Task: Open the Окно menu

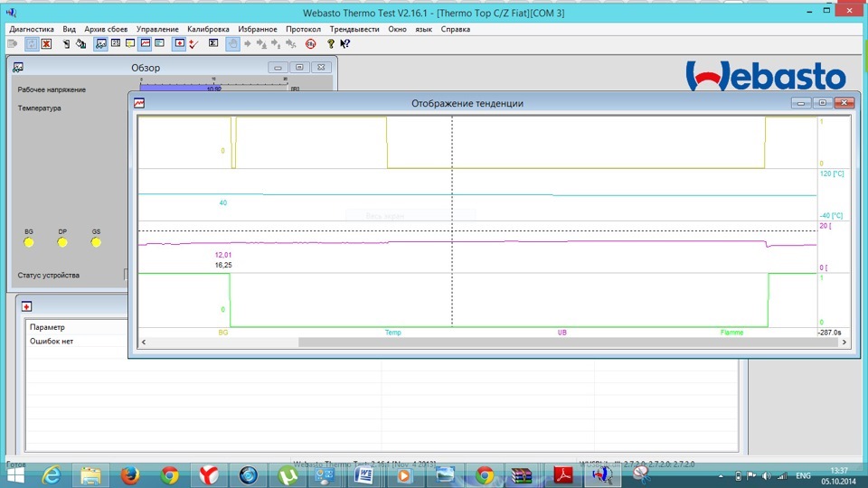Action: [x=397, y=29]
